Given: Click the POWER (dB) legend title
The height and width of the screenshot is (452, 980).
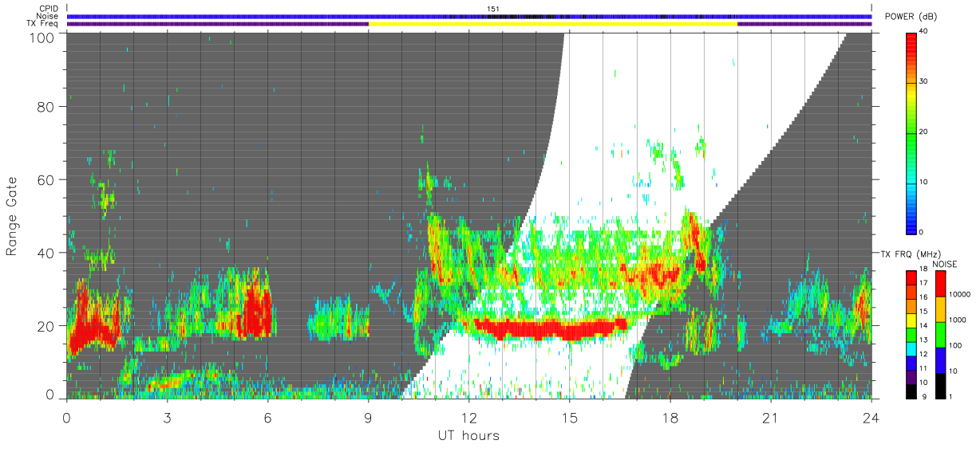Looking at the screenshot, I should (909, 17).
